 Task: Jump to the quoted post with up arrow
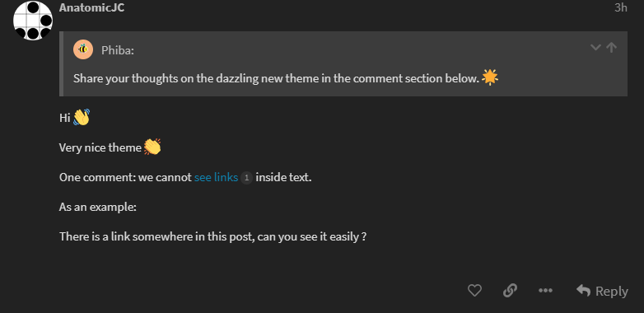click(612, 48)
